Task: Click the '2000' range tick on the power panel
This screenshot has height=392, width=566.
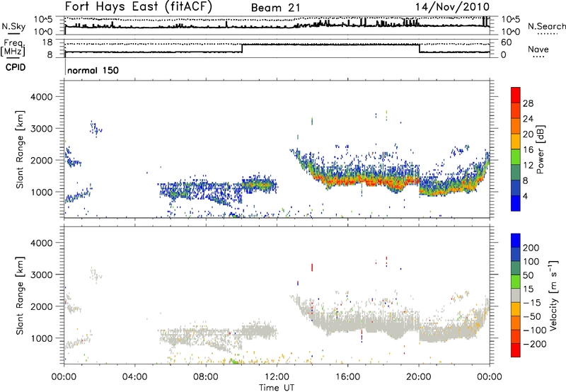Action: (42, 160)
